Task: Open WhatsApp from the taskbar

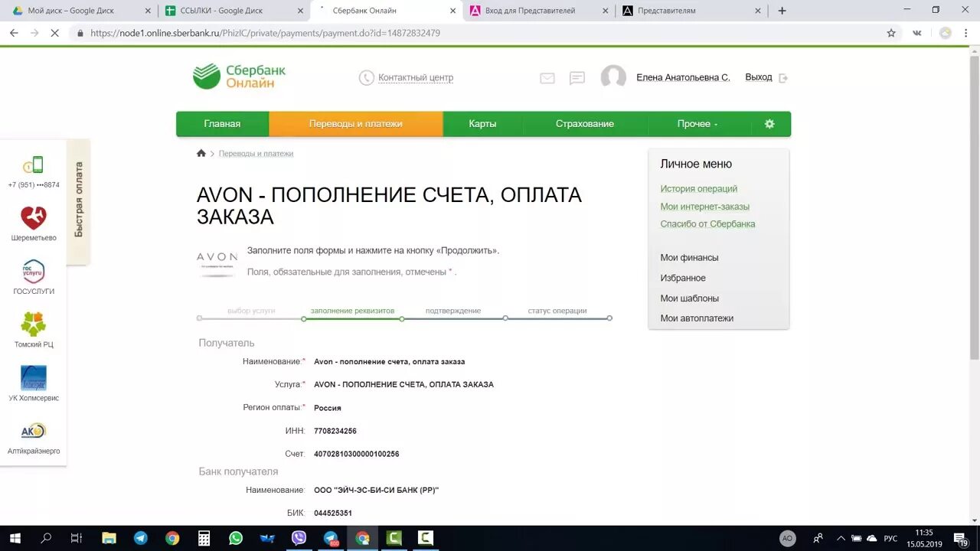Action: click(236, 538)
